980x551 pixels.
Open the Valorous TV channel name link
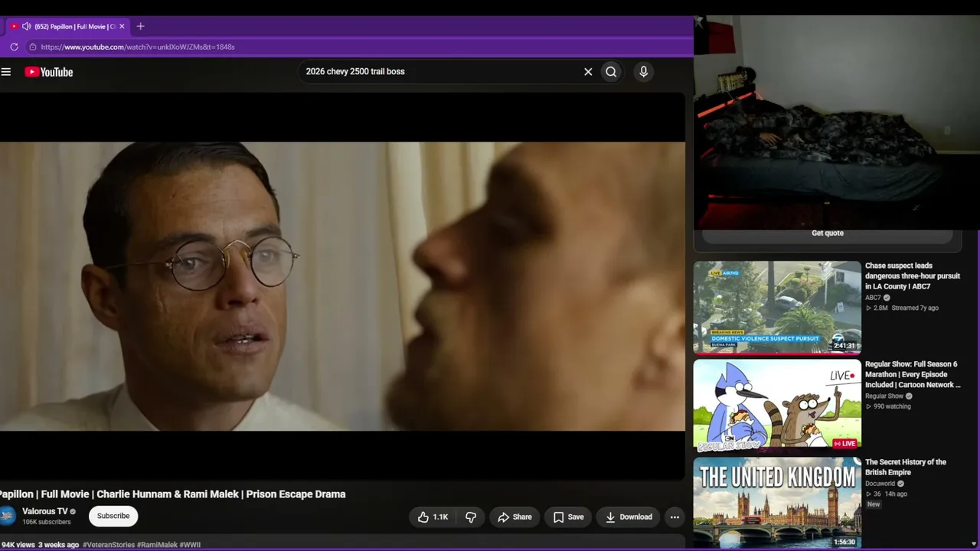pos(45,511)
